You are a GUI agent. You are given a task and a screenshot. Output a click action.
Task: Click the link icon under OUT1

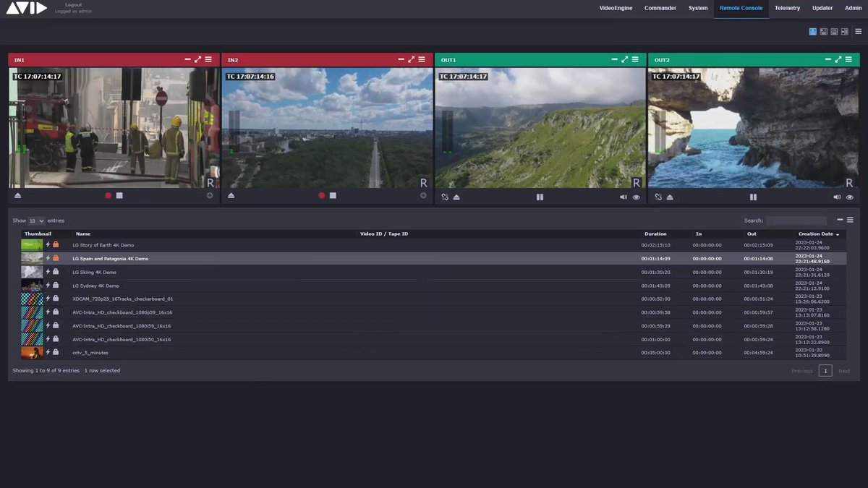[x=445, y=197]
